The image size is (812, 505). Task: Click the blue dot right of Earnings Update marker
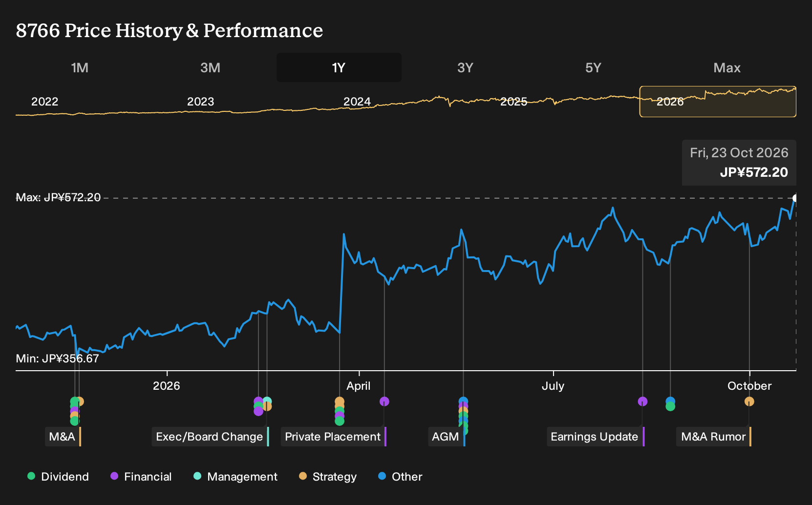point(670,401)
